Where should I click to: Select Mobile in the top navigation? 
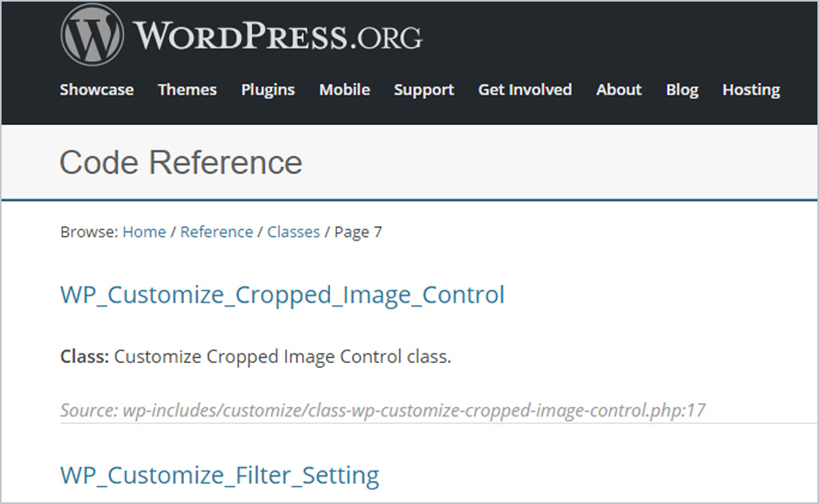pyautogui.click(x=344, y=90)
